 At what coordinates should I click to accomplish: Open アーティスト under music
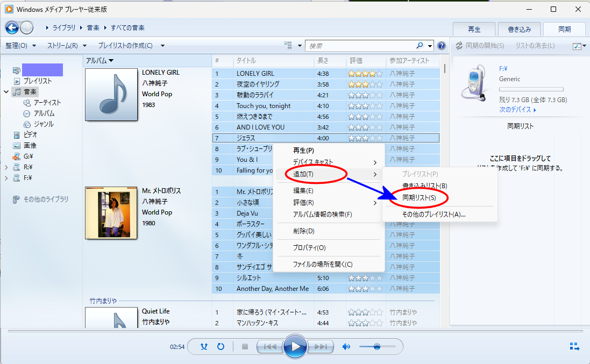[47, 102]
